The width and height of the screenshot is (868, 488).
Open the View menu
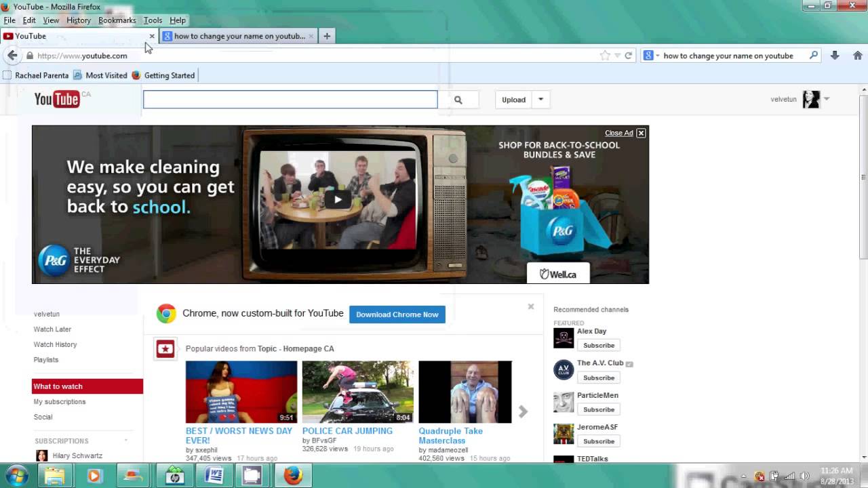(x=51, y=20)
